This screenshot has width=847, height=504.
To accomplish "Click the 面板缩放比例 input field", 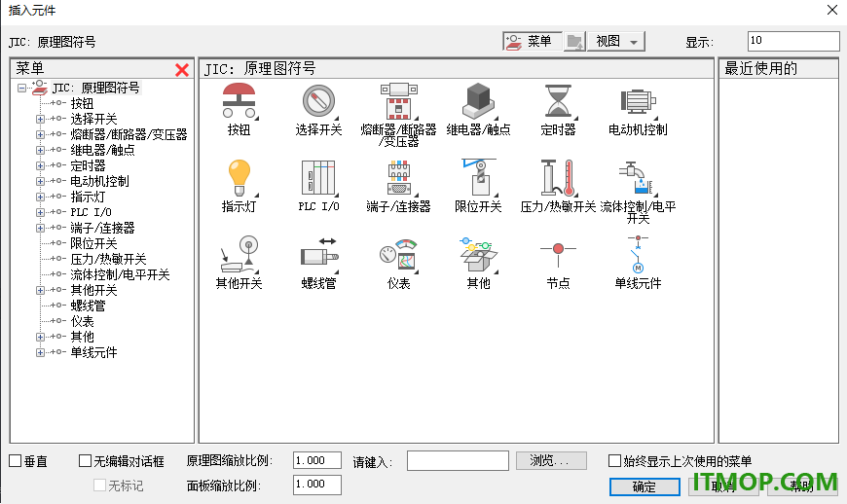I will pyautogui.click(x=317, y=485).
